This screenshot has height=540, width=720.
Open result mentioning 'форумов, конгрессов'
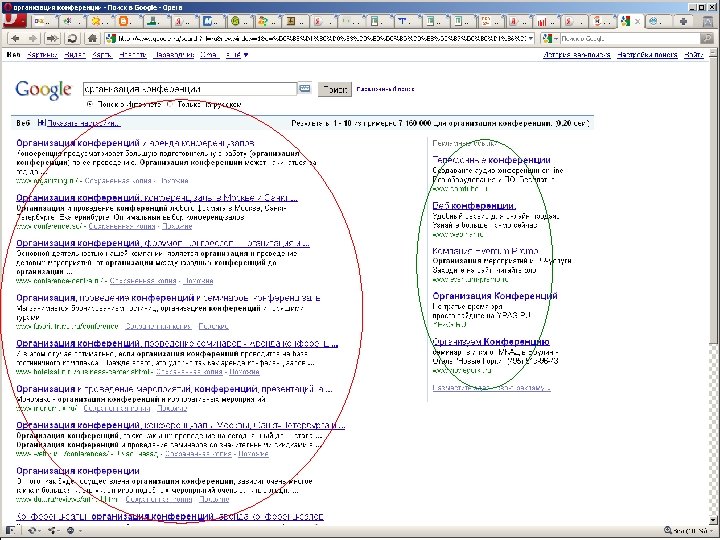163,243
